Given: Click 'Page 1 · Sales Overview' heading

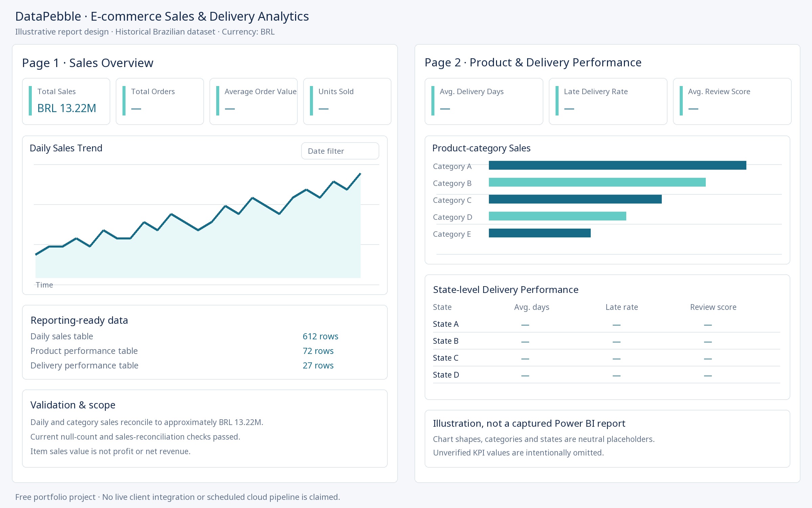Looking at the screenshot, I should (x=88, y=63).
